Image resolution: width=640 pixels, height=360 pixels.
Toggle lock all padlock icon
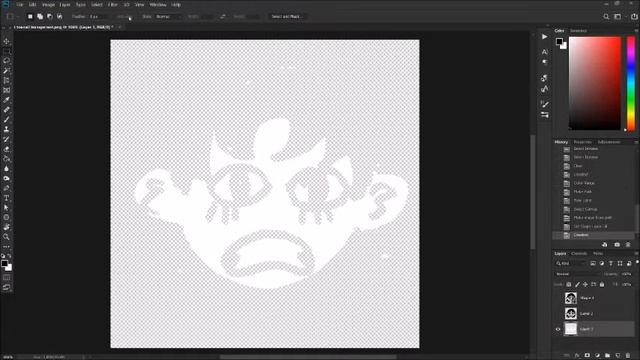(x=602, y=284)
